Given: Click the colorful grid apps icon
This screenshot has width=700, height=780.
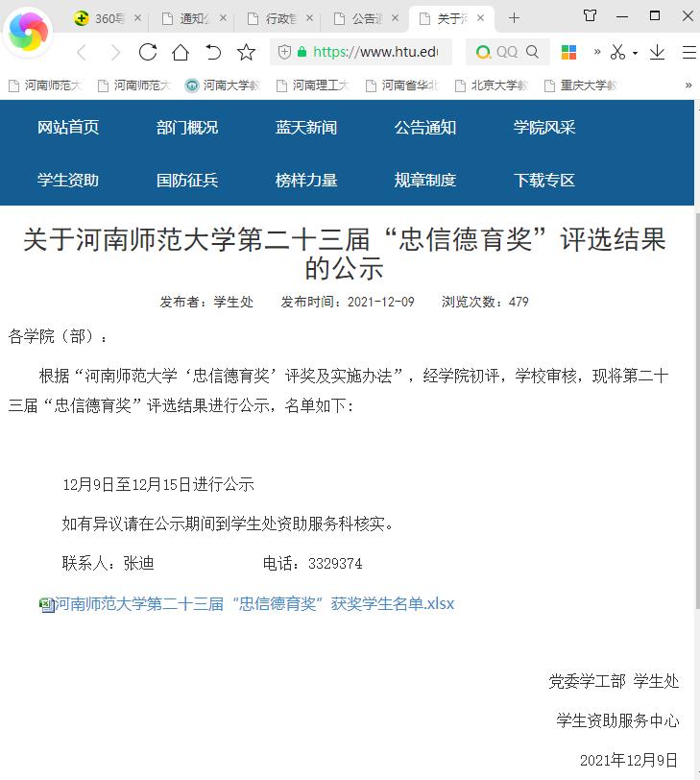Looking at the screenshot, I should (569, 52).
